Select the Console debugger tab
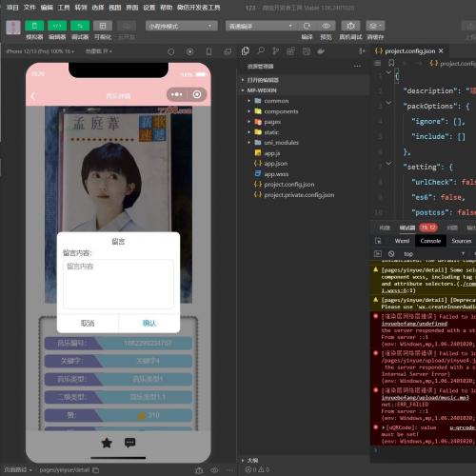The image size is (476, 476). (x=430, y=241)
